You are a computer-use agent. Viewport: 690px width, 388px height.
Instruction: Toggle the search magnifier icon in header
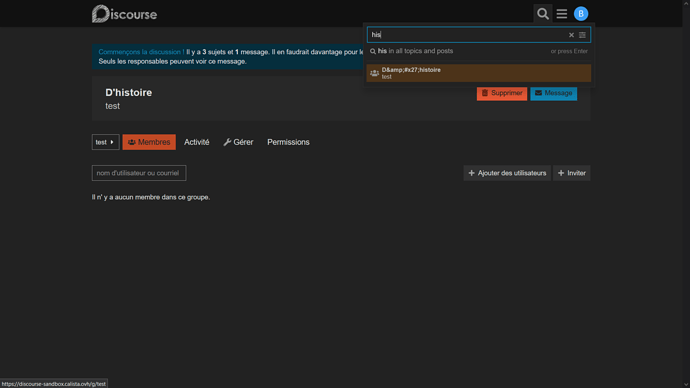click(543, 14)
